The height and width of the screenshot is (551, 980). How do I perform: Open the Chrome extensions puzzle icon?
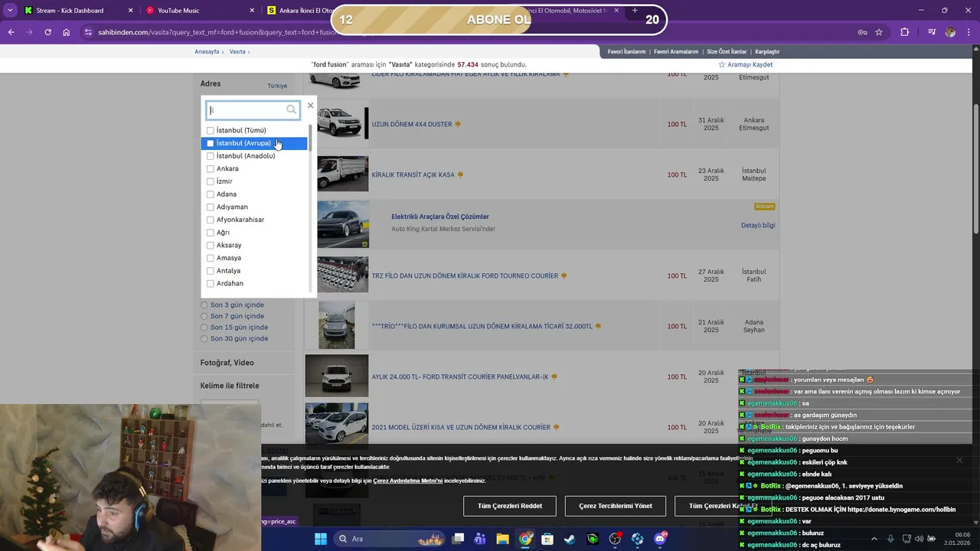[x=905, y=32]
